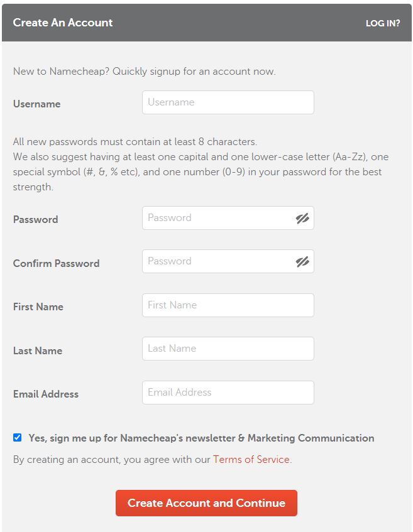Click the Create An Account header title
413x532 pixels.
pyautogui.click(x=63, y=23)
